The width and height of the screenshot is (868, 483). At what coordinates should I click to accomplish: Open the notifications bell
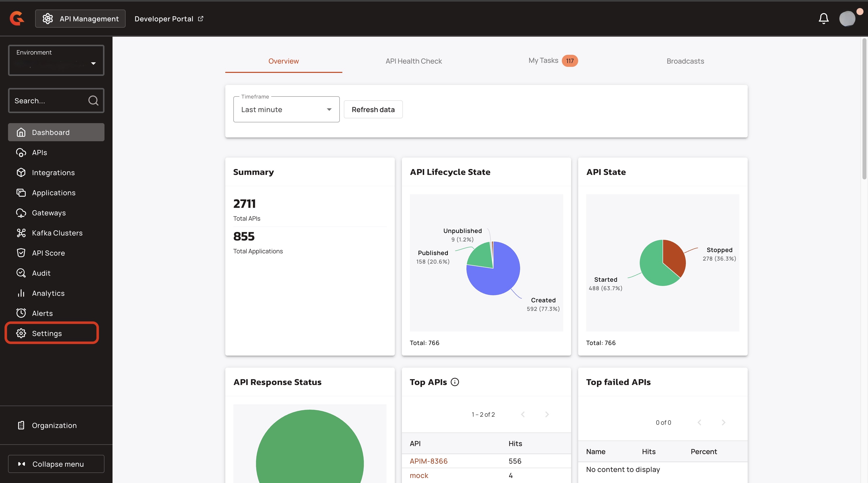click(x=823, y=18)
